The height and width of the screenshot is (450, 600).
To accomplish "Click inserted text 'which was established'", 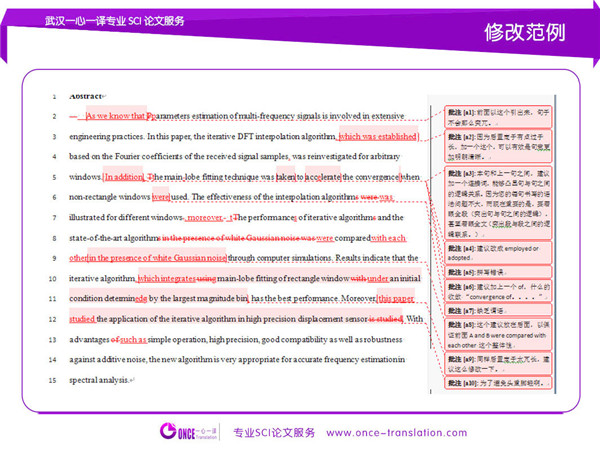I will coord(378,136).
